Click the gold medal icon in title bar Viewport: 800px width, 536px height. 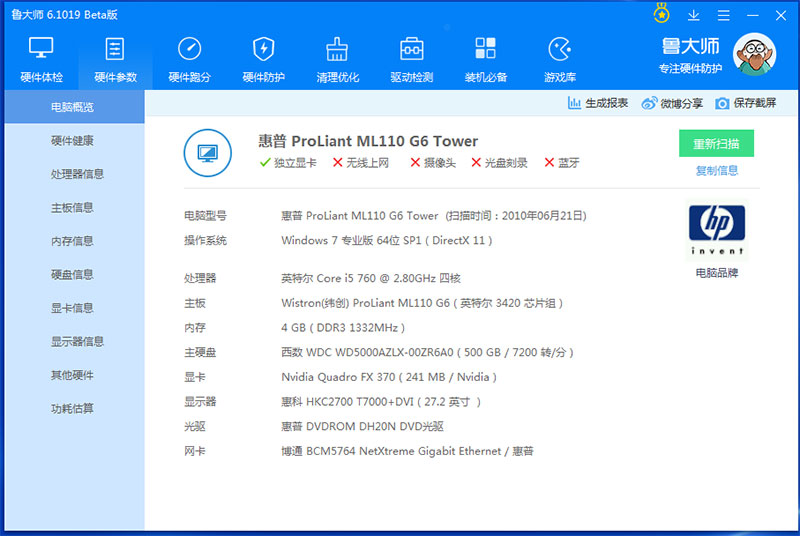661,14
